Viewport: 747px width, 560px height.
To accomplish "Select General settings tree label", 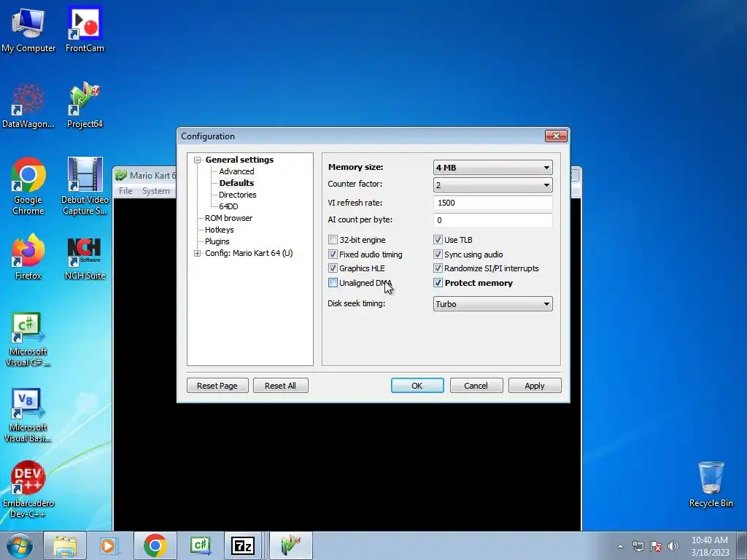I will pyautogui.click(x=239, y=160).
